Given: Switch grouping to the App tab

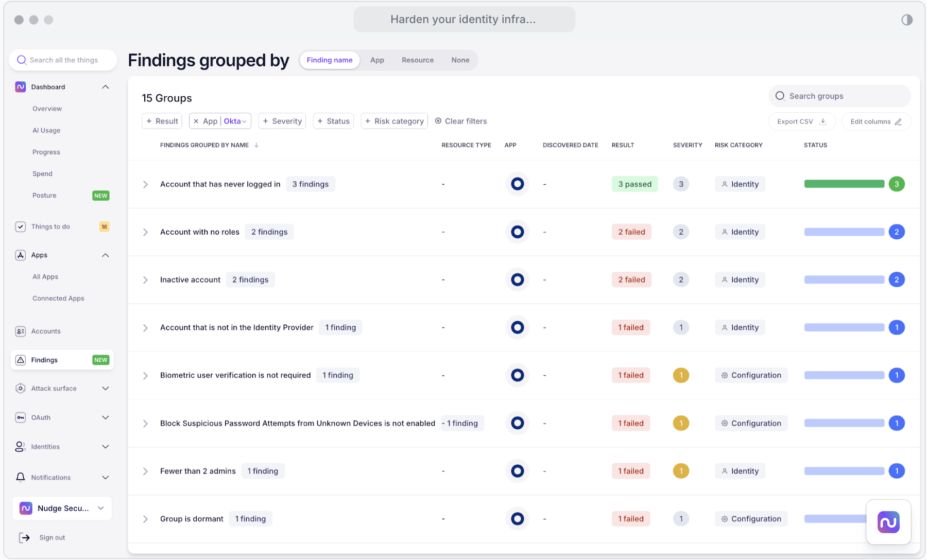Looking at the screenshot, I should tap(377, 60).
